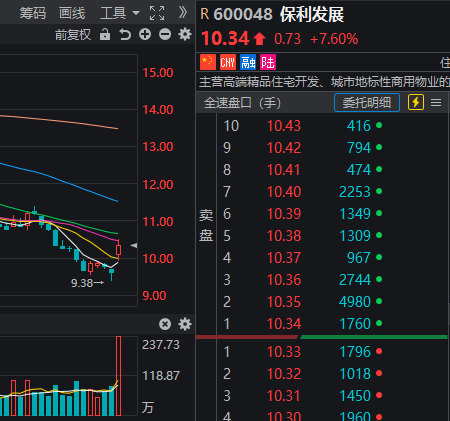Click the +7.60% change percentage

click(334, 39)
